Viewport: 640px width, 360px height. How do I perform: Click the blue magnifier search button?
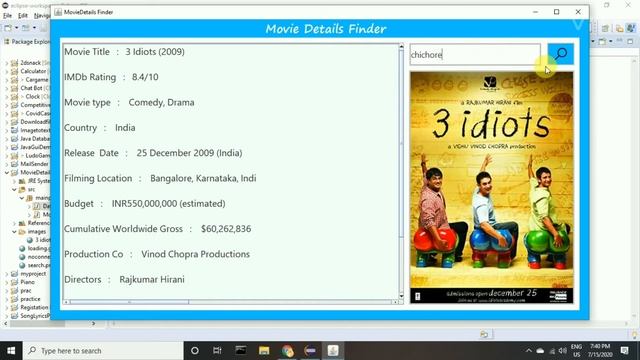pos(560,54)
